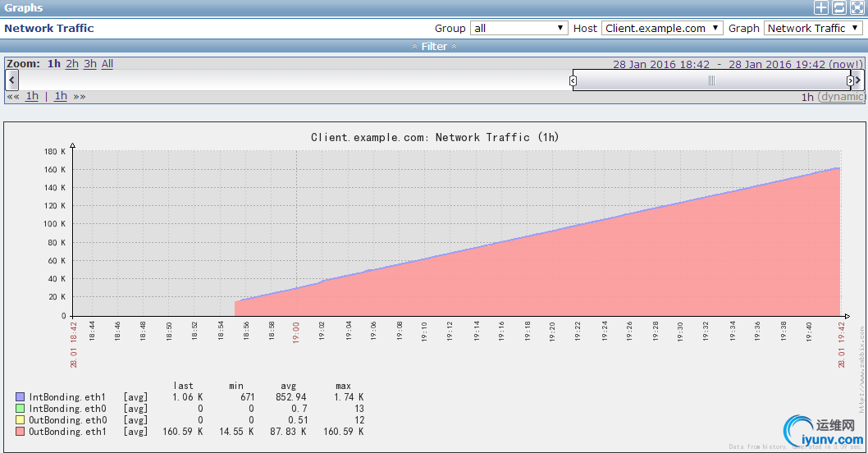Toggle the dynamic period mode link

point(841,97)
